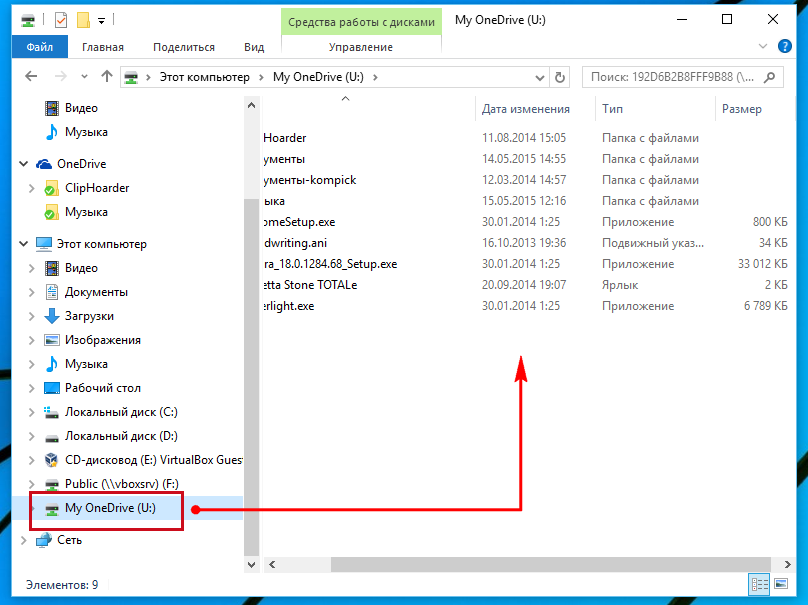Sort files by Размер column header
This screenshot has width=808, height=605.
click(740, 109)
